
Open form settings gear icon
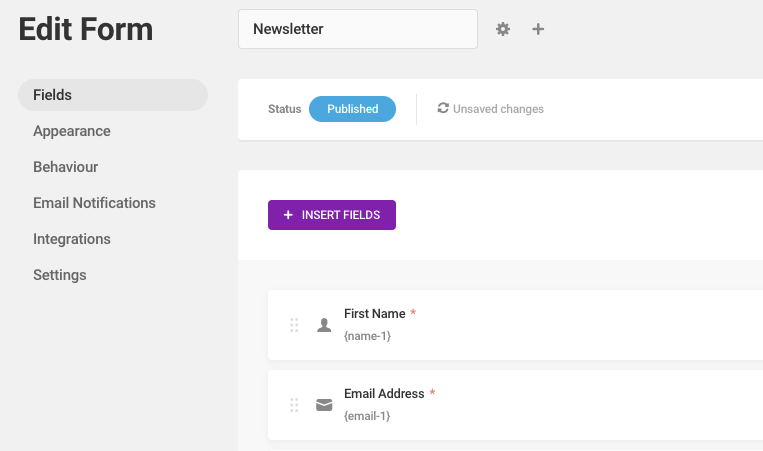tap(503, 29)
